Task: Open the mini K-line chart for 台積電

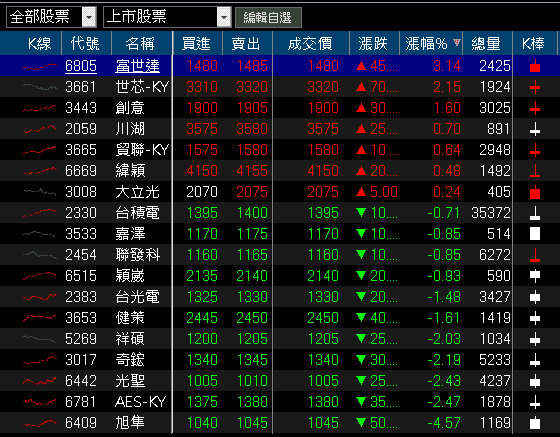Action: pyautogui.click(x=39, y=213)
